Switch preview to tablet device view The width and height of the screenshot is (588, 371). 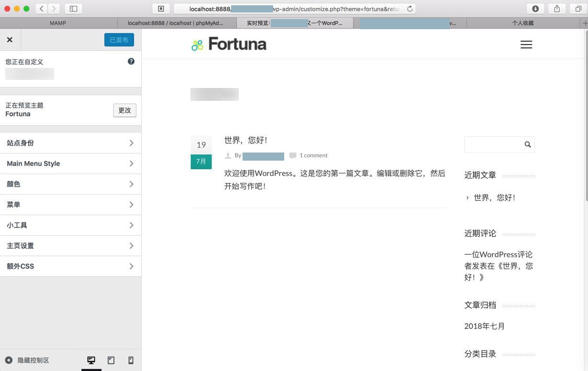[111, 360]
